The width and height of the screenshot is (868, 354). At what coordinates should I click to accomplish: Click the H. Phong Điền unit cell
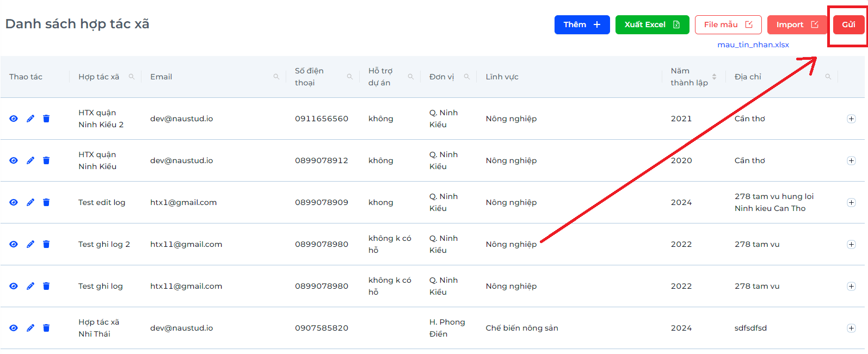(447, 328)
